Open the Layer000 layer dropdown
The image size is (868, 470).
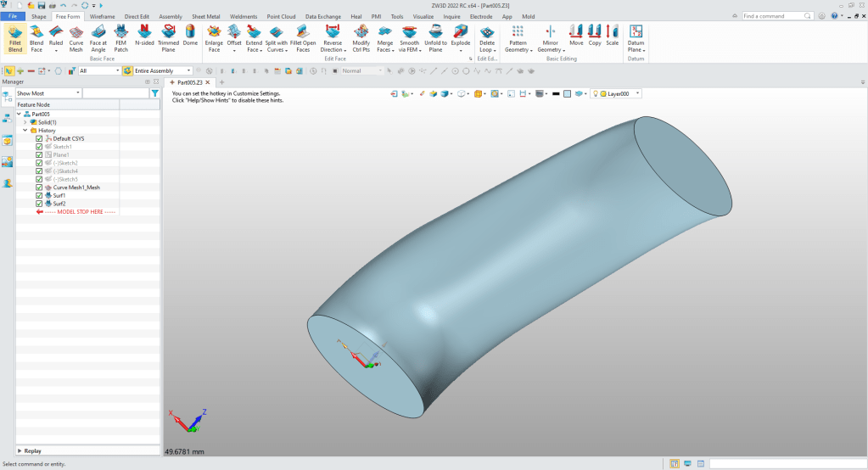click(x=637, y=93)
